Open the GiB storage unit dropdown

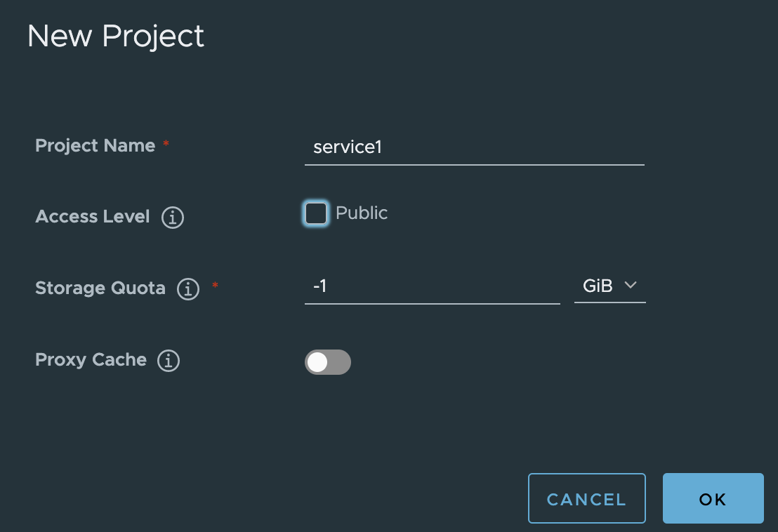pos(609,286)
